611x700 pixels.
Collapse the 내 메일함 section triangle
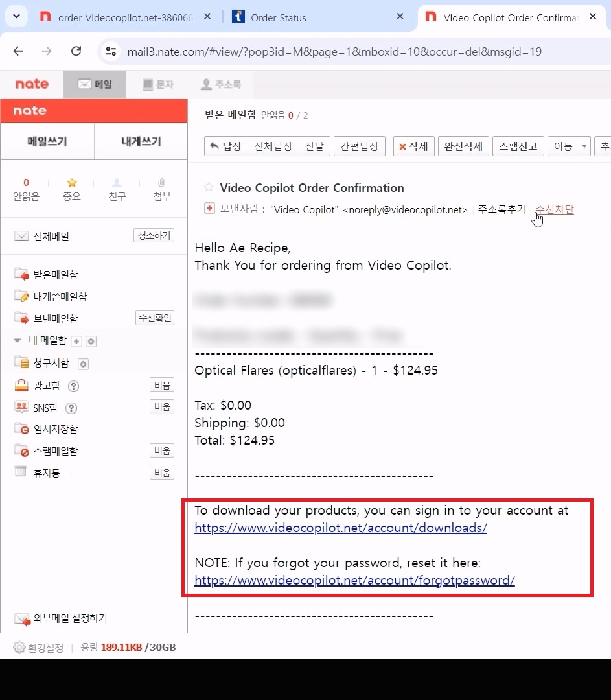pos(17,341)
